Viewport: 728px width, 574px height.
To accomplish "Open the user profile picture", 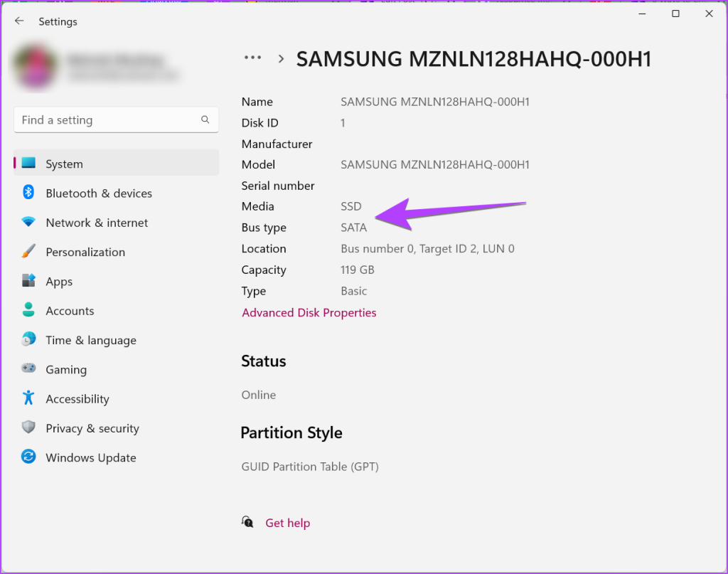I will (36, 66).
